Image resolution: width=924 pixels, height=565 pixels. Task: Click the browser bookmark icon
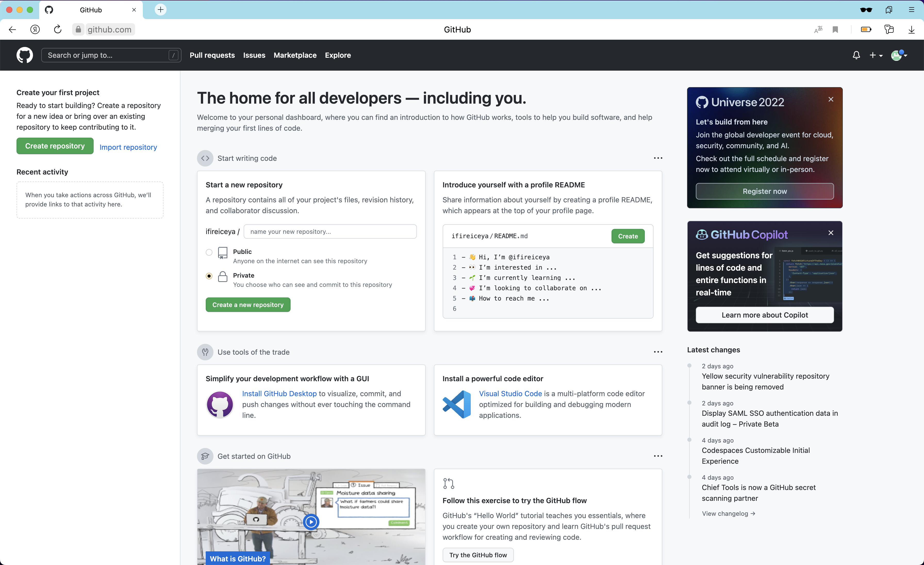(x=835, y=29)
